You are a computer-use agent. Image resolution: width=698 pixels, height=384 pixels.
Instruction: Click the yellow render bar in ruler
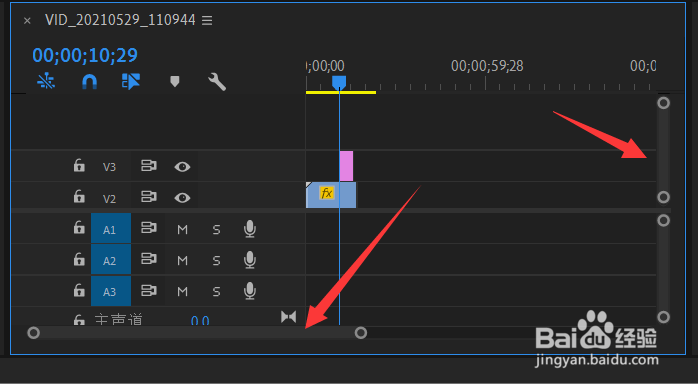pos(341,93)
